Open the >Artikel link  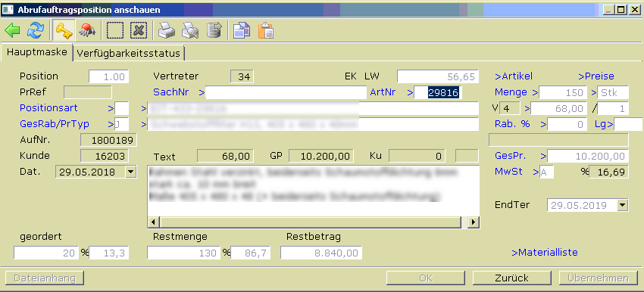tap(514, 76)
